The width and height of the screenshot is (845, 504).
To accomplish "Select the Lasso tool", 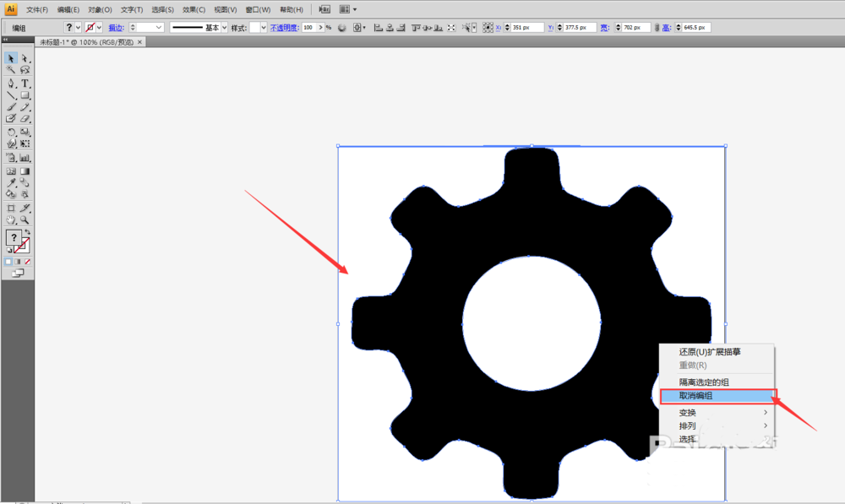I will 25,70.
